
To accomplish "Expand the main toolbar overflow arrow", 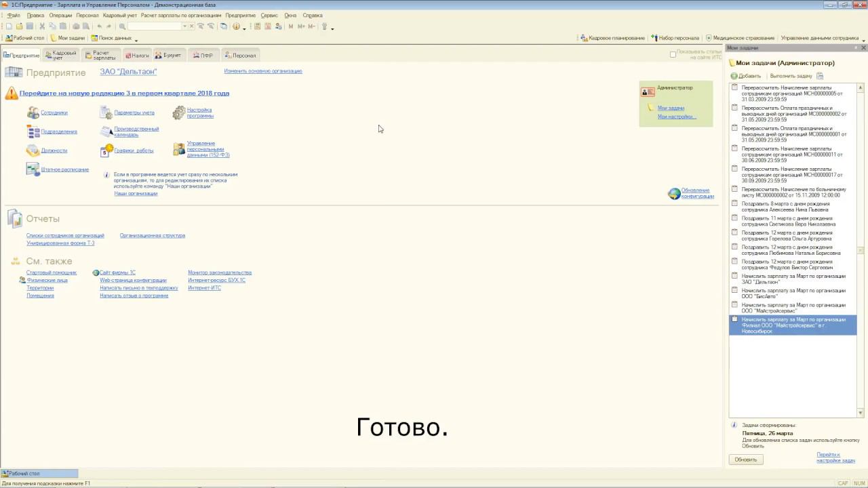I will pyautogui.click(x=332, y=28).
